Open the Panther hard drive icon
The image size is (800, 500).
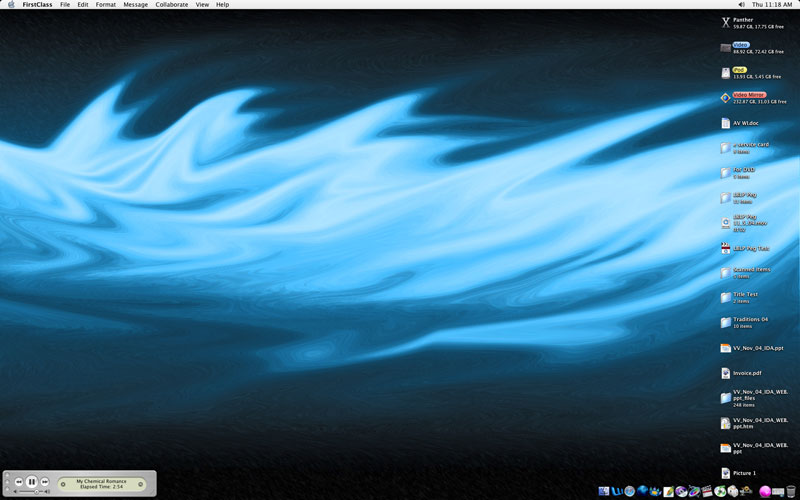coord(726,22)
